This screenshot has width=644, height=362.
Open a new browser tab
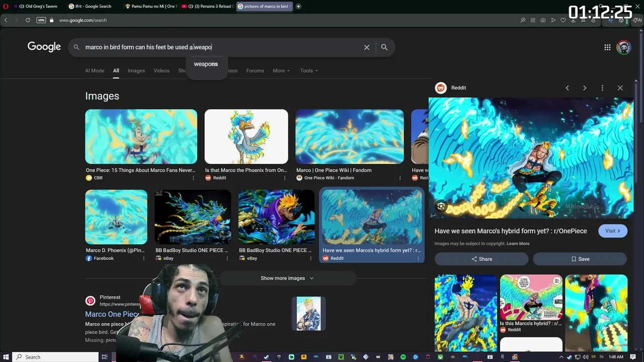tap(298, 7)
